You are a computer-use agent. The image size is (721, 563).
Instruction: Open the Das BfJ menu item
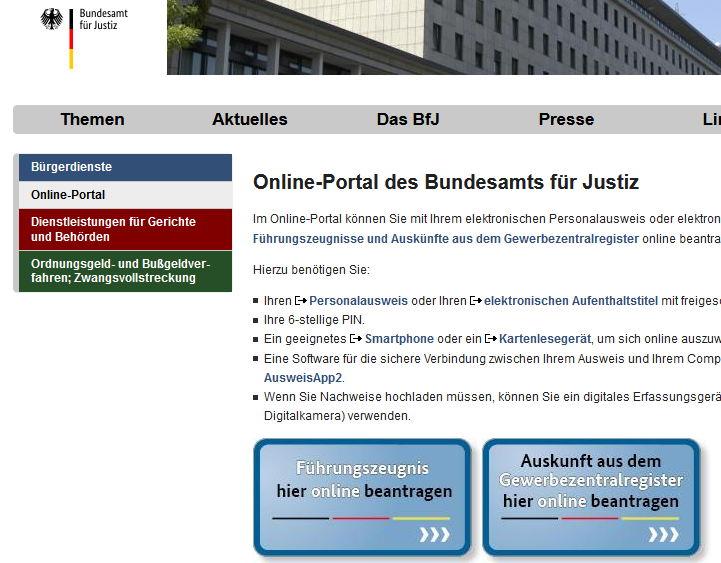tap(408, 119)
